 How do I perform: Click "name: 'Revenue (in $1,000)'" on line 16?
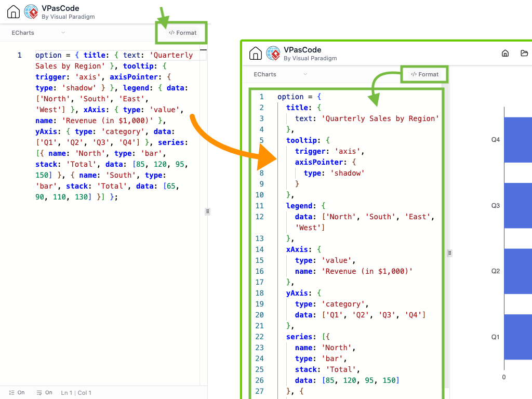(x=353, y=271)
